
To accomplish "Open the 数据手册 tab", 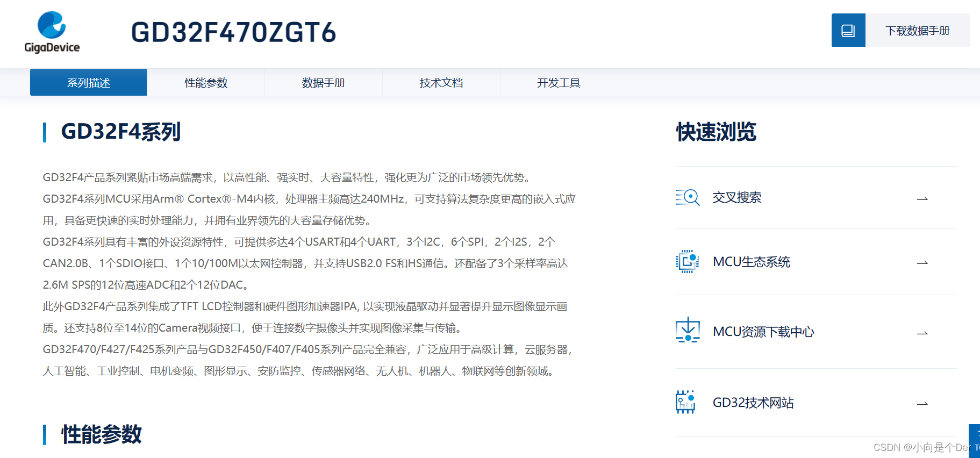I will point(323,82).
